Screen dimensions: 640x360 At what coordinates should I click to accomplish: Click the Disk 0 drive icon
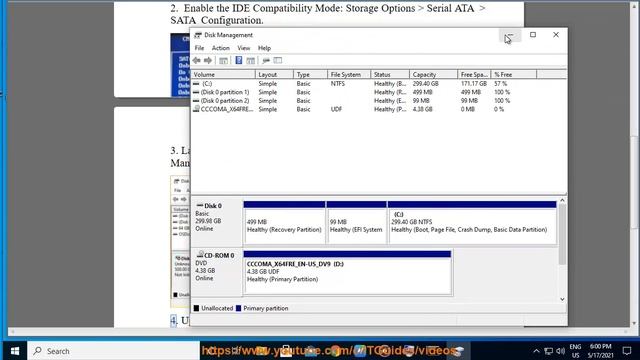pos(200,205)
